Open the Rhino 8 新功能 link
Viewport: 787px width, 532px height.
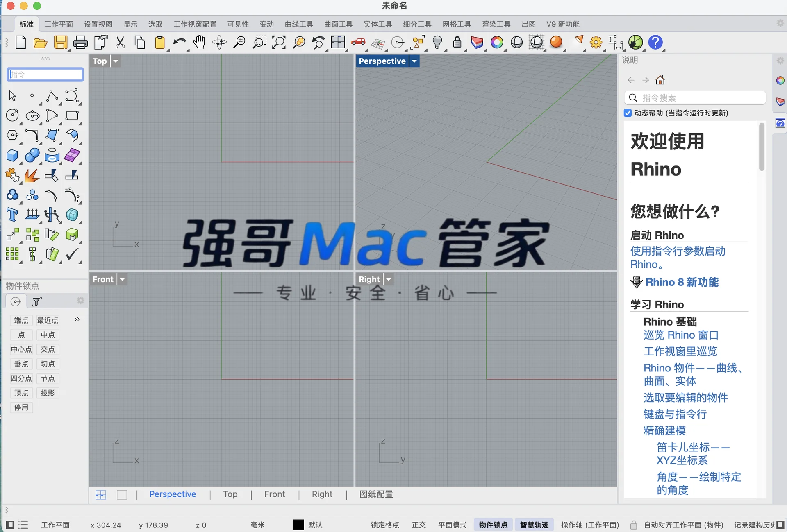tap(682, 282)
